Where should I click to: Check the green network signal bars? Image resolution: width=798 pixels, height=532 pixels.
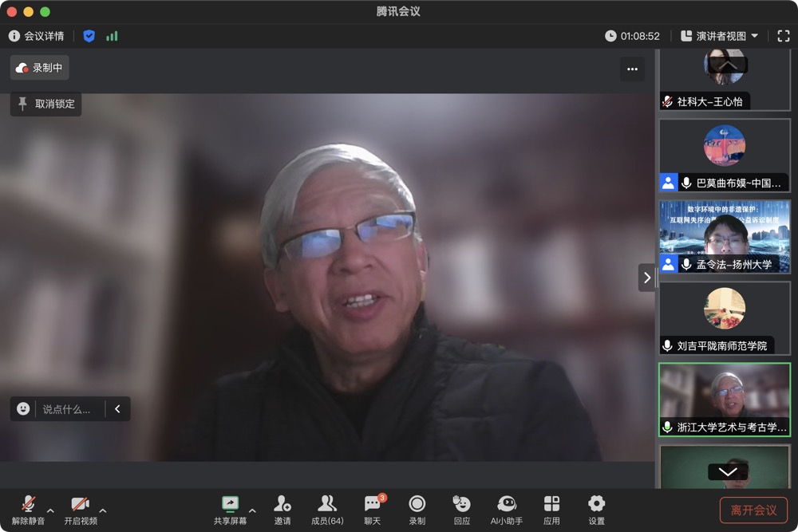click(x=112, y=36)
